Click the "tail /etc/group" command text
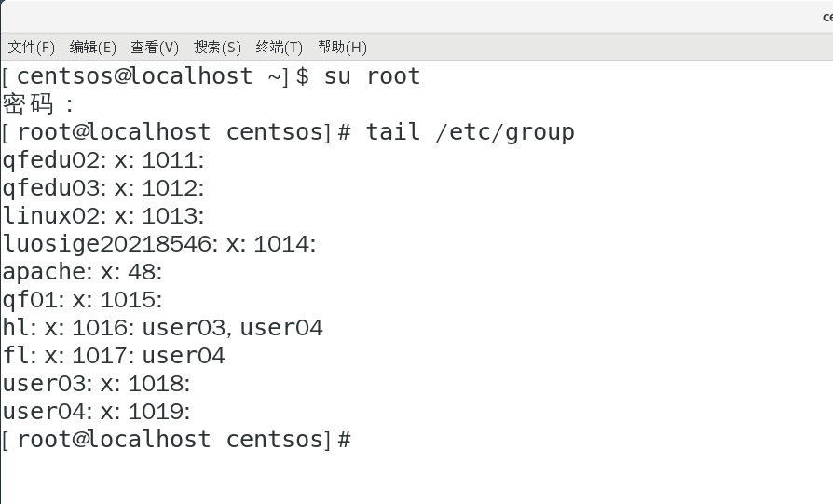Screen dimensions: 833x504 (470, 132)
